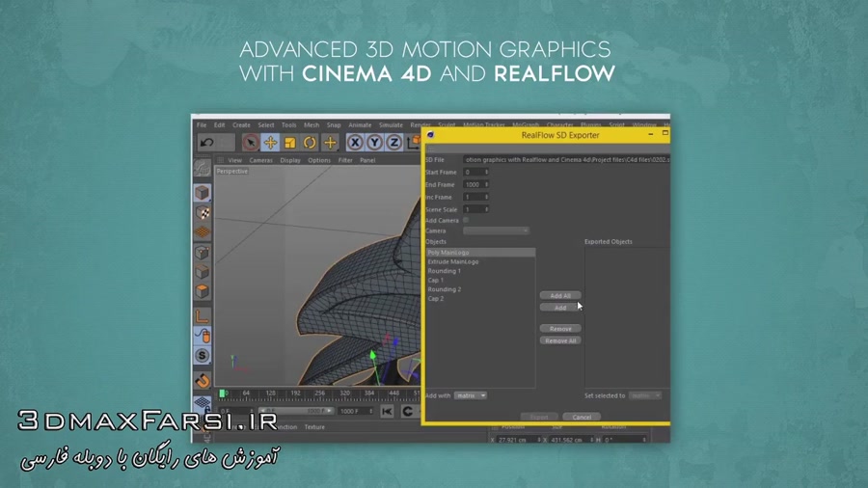Screen dimensions: 868x488
Task: Toggle the Z axis lock
Action: tap(394, 143)
